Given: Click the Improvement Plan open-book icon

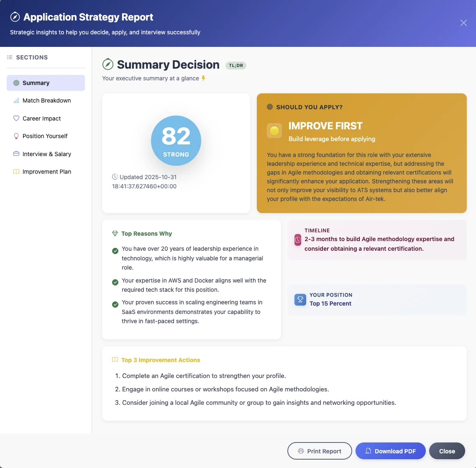Looking at the screenshot, I should point(17,172).
